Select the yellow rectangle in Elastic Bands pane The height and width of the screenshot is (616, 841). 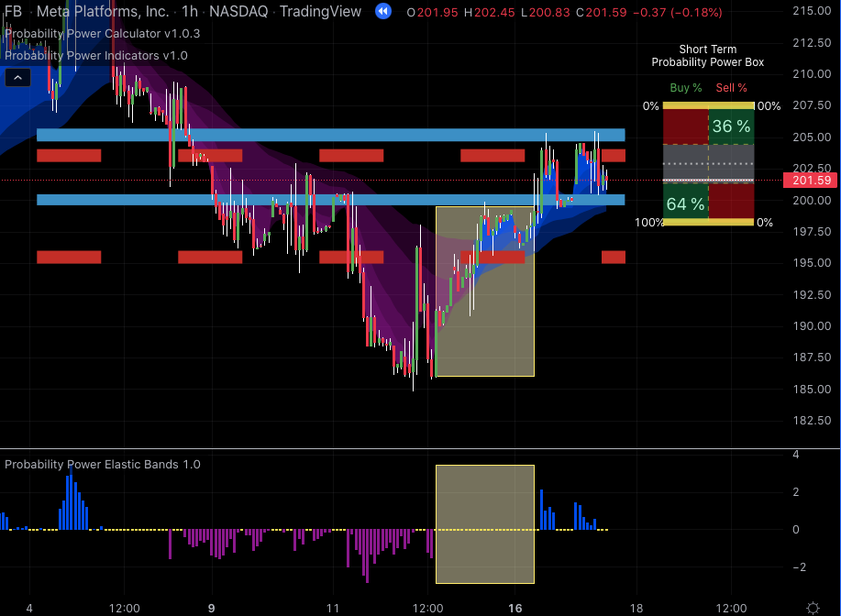click(x=484, y=523)
